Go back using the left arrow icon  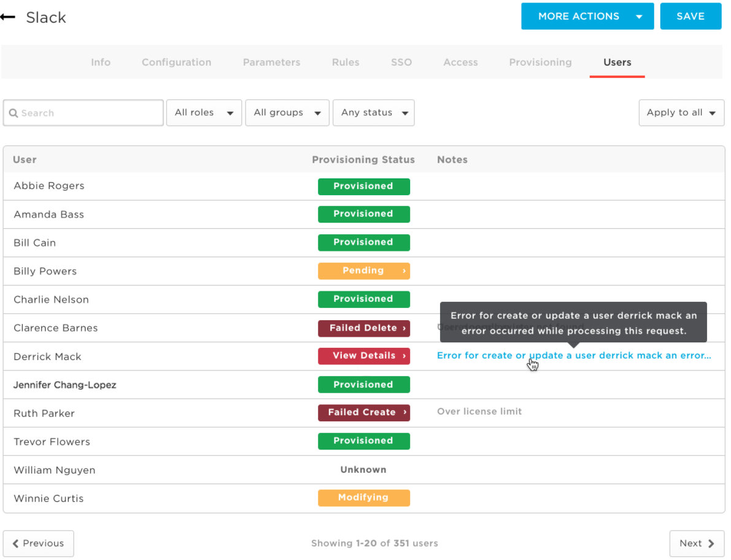[8, 17]
